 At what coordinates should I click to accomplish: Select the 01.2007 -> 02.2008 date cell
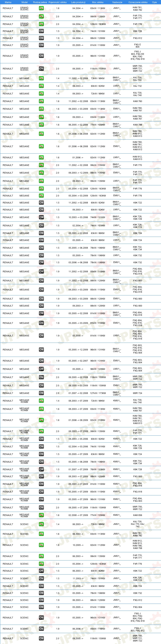tap(78, 393)
